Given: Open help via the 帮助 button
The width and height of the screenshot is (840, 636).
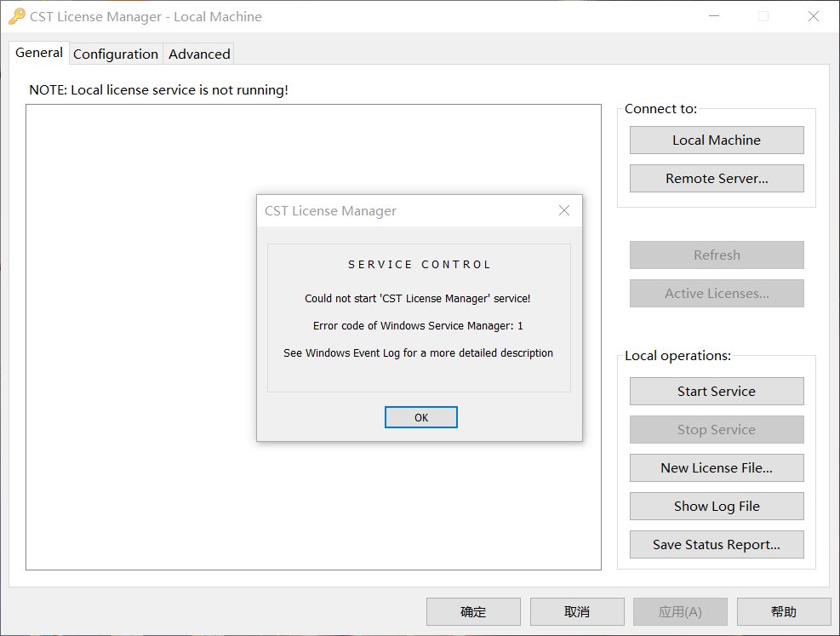Looking at the screenshot, I should [x=785, y=612].
